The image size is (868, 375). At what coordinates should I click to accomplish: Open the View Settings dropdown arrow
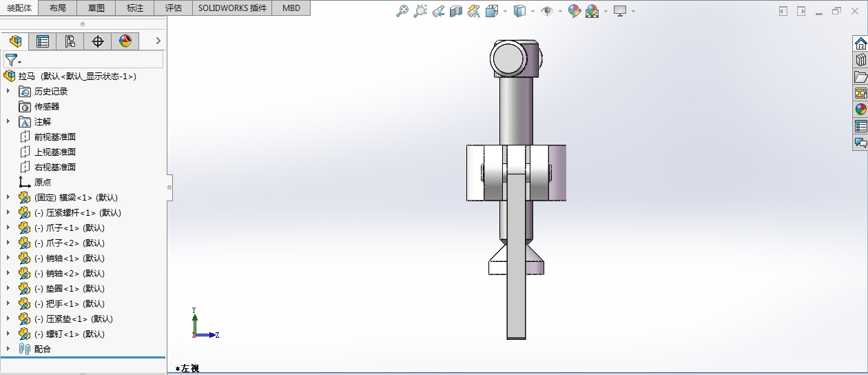click(633, 11)
